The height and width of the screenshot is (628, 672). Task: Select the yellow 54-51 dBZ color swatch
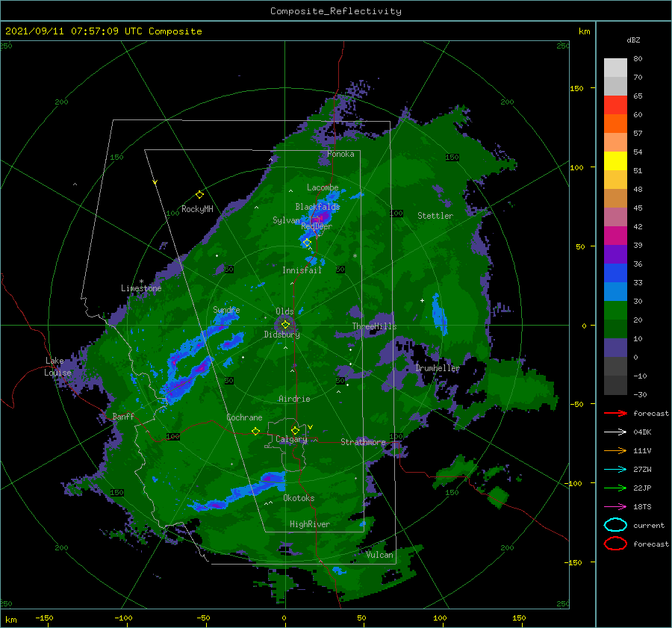click(x=615, y=161)
